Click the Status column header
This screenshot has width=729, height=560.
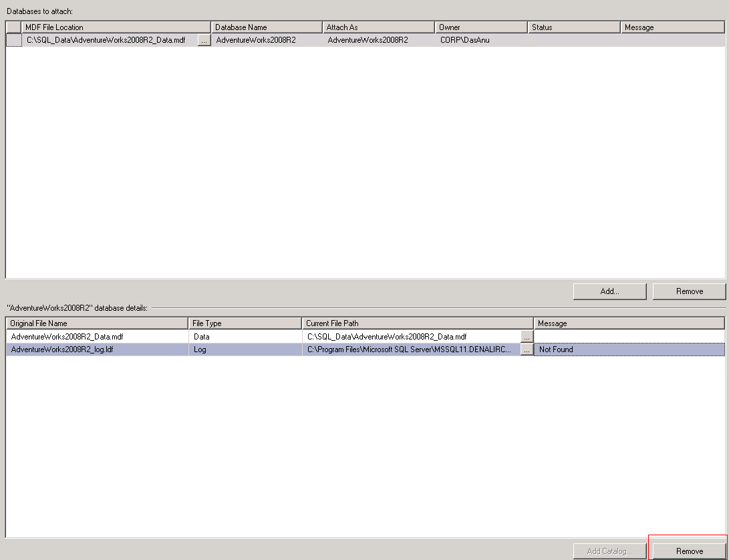coord(573,27)
